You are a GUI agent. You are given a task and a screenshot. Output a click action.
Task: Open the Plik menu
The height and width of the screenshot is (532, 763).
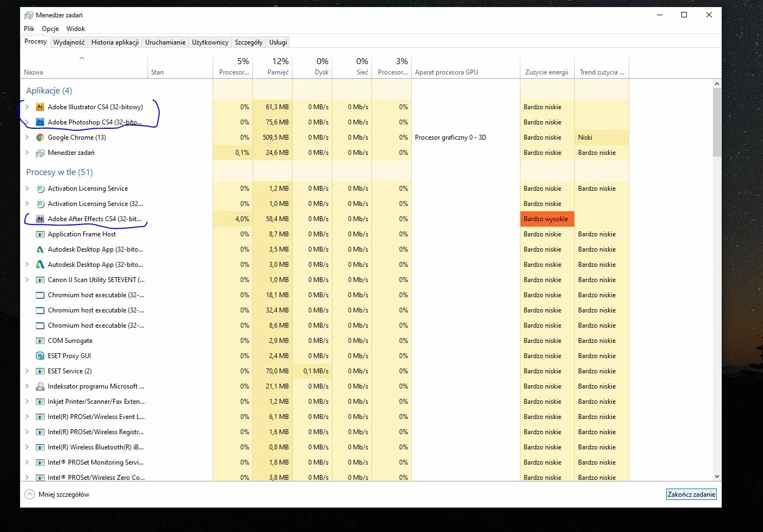pos(29,29)
